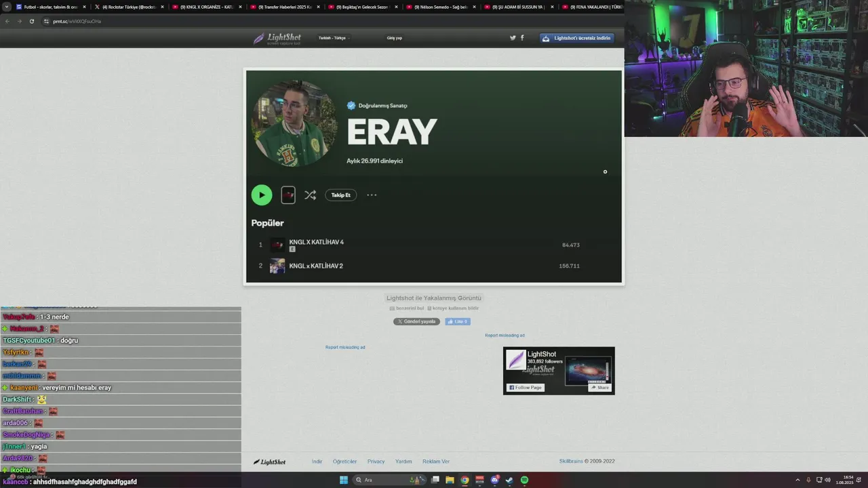Open the captured ERAY Spotify screenshot image

(x=434, y=176)
